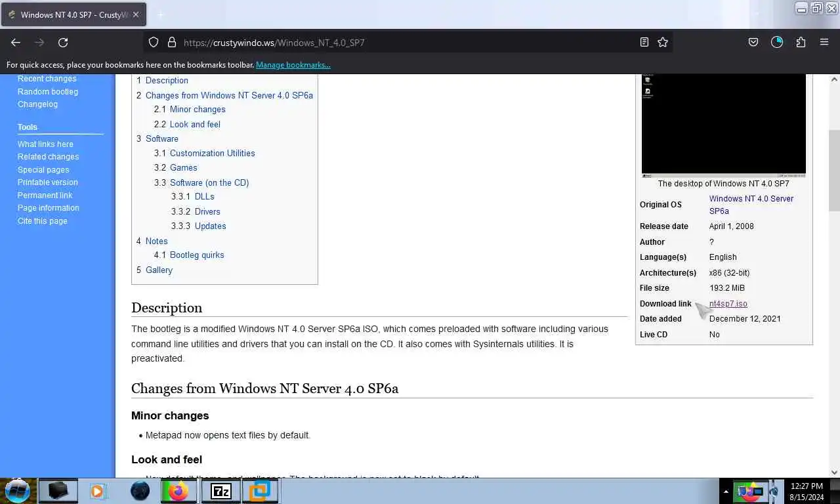Open the Windows NT 4.0 SP7 desktop screenshot
The image size is (840, 504).
pyautogui.click(x=724, y=125)
